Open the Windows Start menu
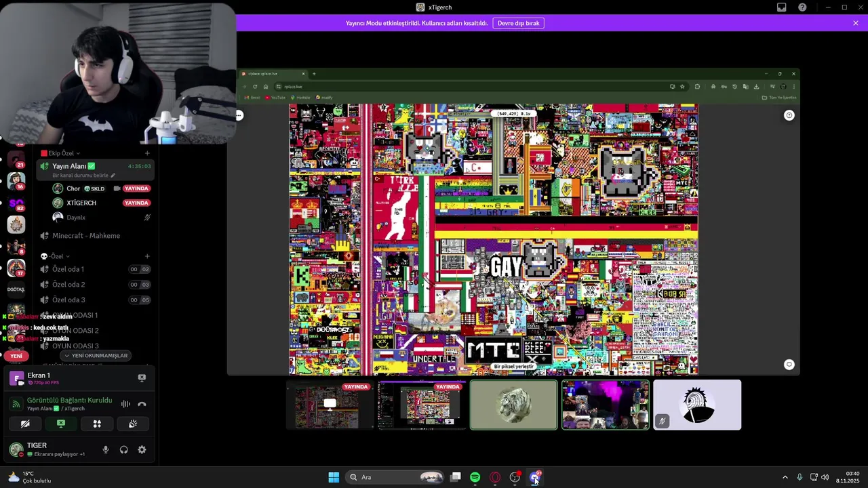 [x=334, y=477]
